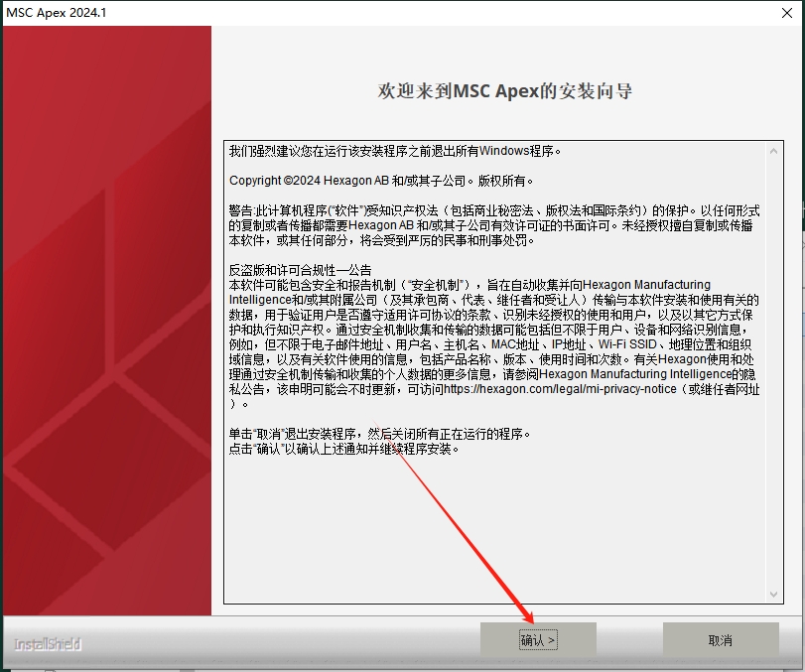Close the MSC Apex installer window

(786, 13)
